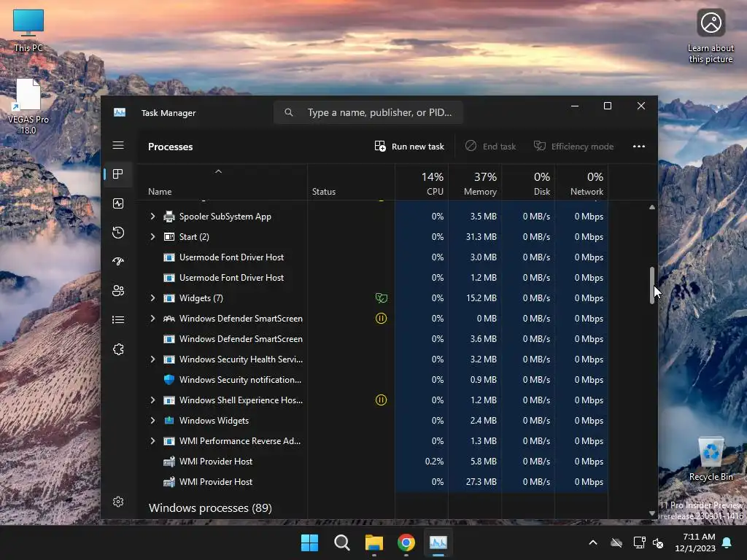Click the Run new task button

click(x=409, y=146)
